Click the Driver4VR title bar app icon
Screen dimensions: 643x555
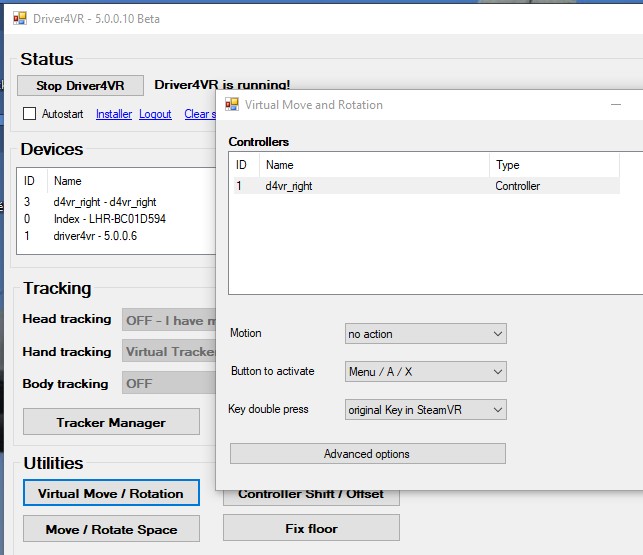20,18
